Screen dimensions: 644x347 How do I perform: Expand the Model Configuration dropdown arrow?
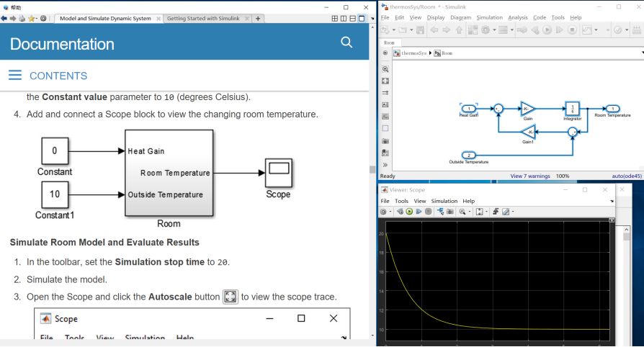pos(494,30)
